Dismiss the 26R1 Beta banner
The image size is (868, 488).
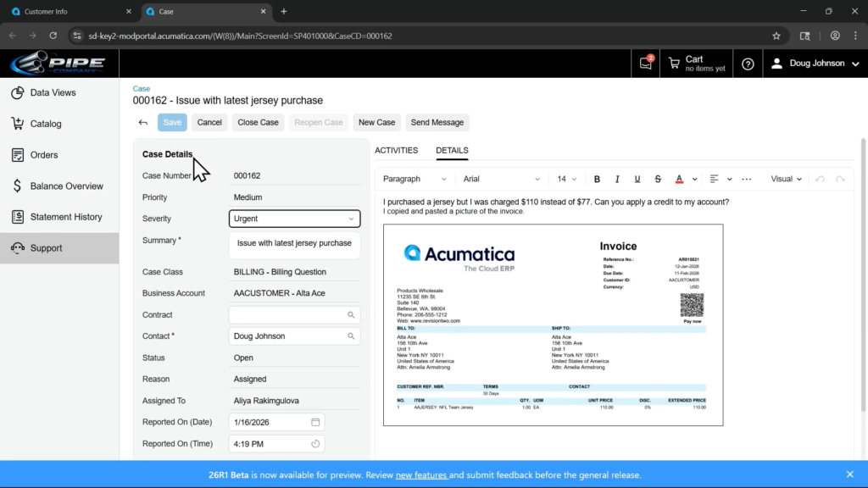850,474
